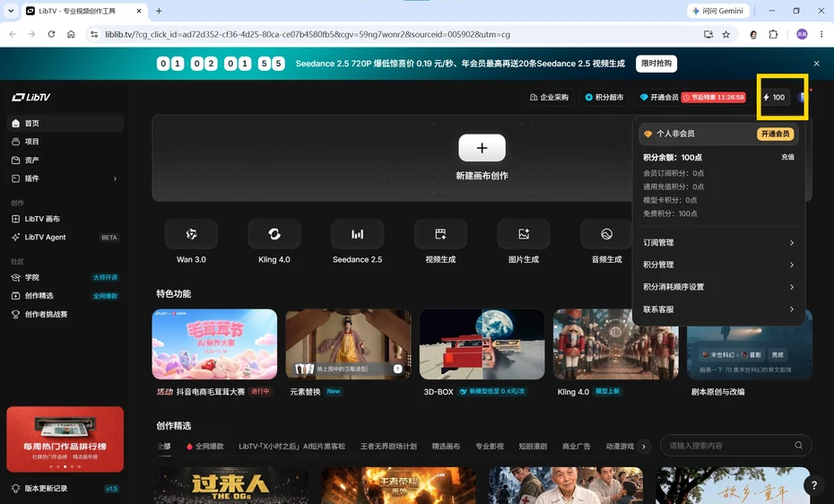This screenshot has height=504, width=834.
Task: Click the 100 points balance indicator
Action: pos(774,97)
